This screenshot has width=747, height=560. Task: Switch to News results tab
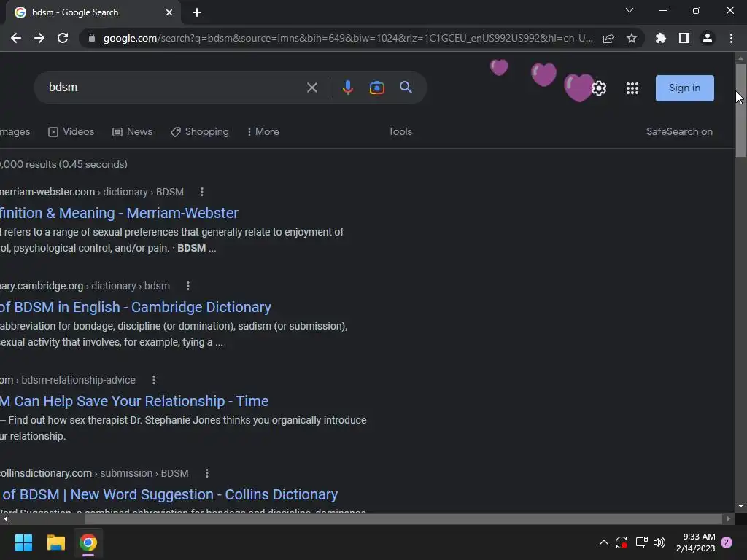tap(133, 132)
